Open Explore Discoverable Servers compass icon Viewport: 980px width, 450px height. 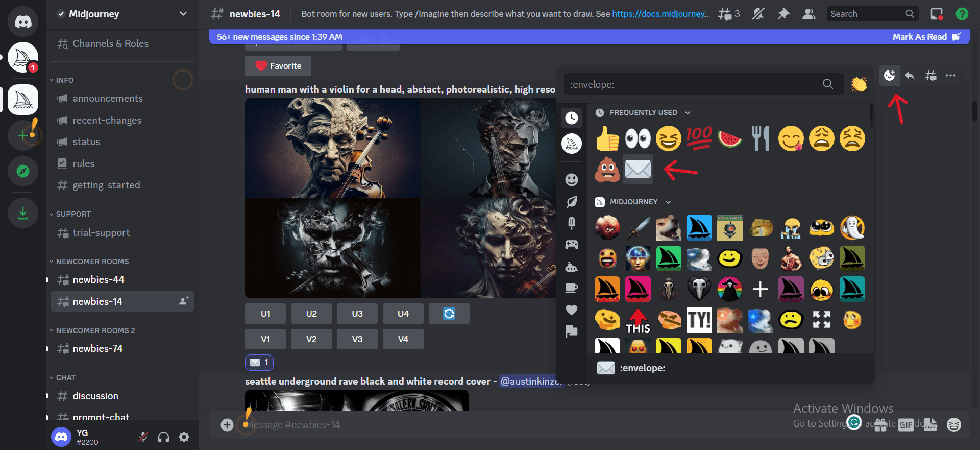[x=23, y=171]
